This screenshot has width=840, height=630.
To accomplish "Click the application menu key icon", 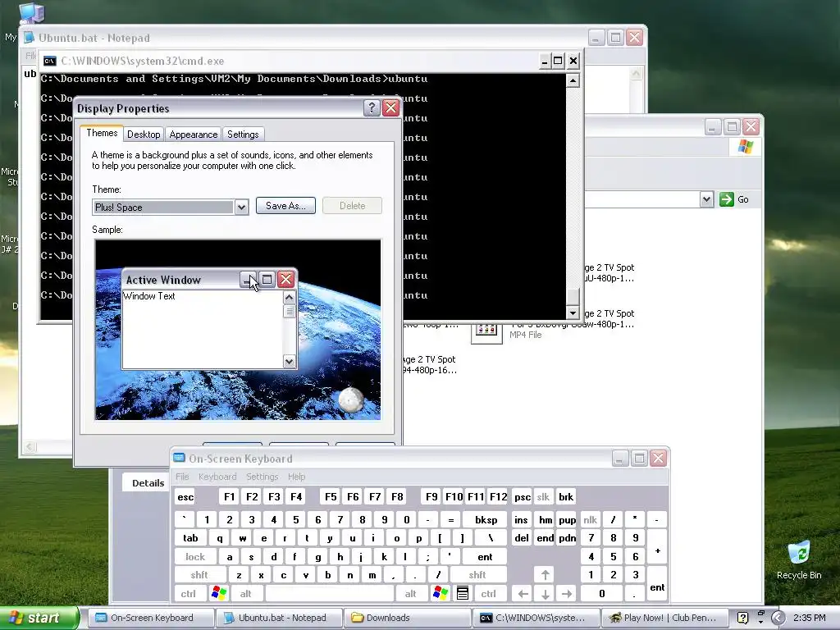I will click(x=463, y=594).
